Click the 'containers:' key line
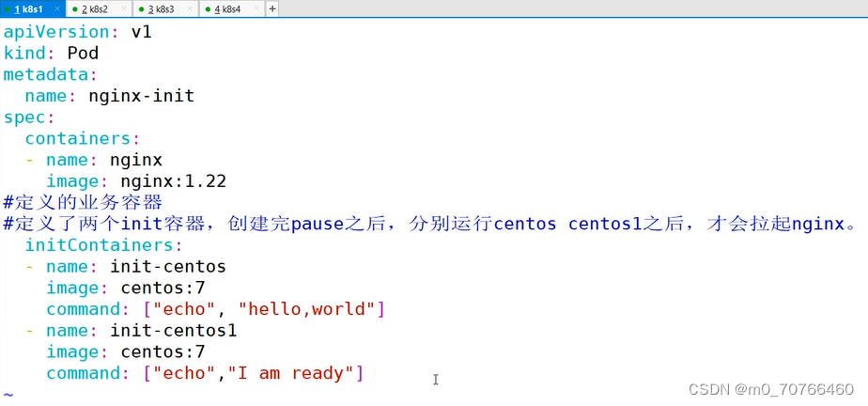The image size is (868, 406). 83,138
